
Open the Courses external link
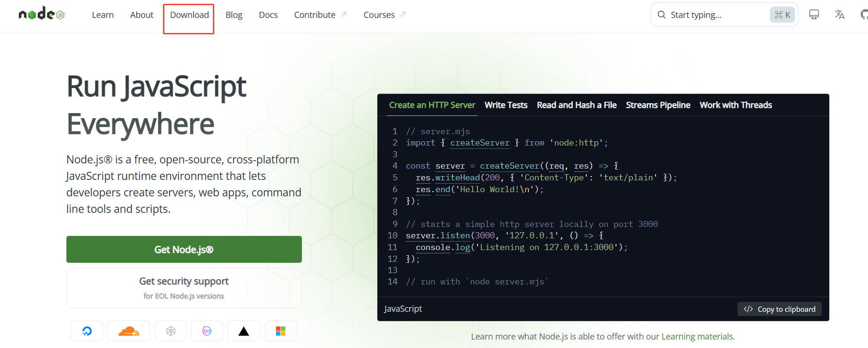coord(385,15)
